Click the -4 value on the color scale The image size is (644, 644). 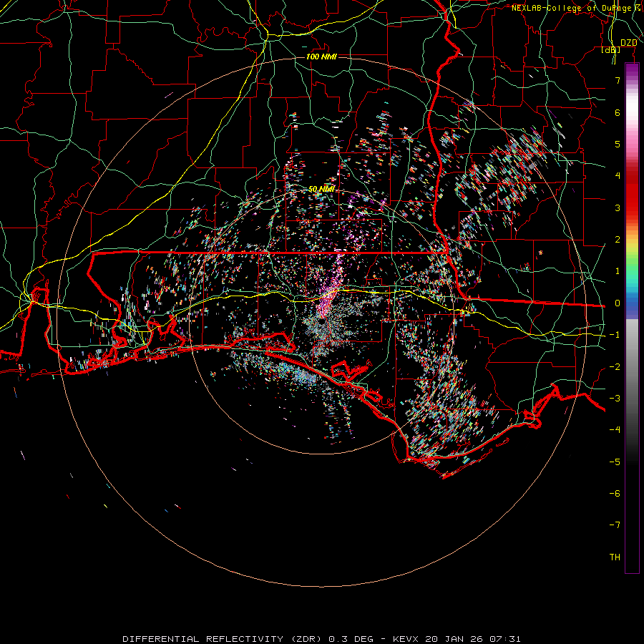(615, 430)
